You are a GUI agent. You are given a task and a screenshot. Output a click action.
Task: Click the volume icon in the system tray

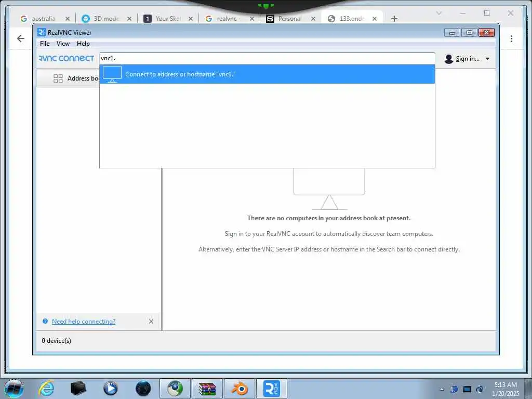coord(480,389)
